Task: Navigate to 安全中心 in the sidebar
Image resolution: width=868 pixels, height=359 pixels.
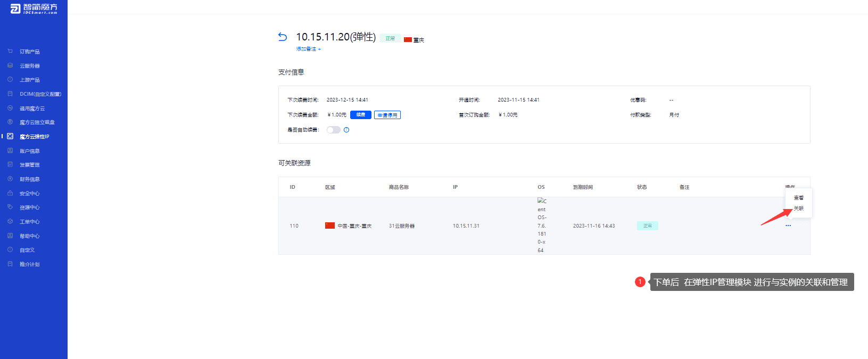Action: pyautogui.click(x=30, y=194)
